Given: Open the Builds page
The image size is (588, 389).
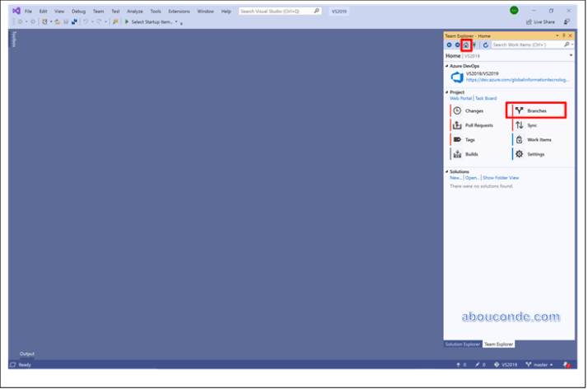Looking at the screenshot, I should 471,154.
